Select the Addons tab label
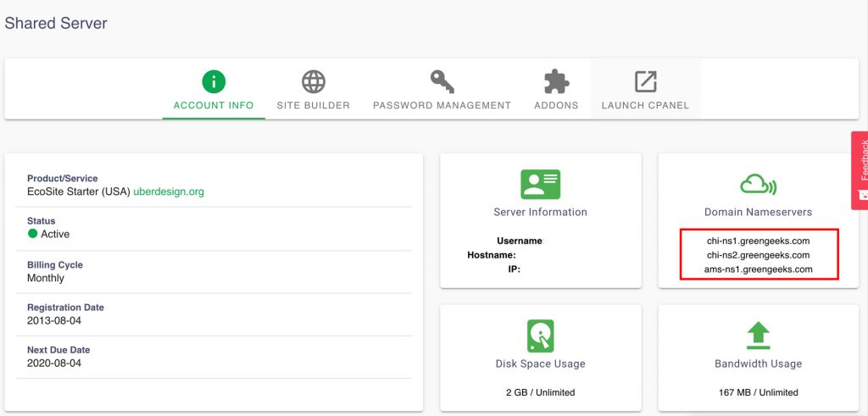This screenshot has width=868, height=416. (x=556, y=106)
